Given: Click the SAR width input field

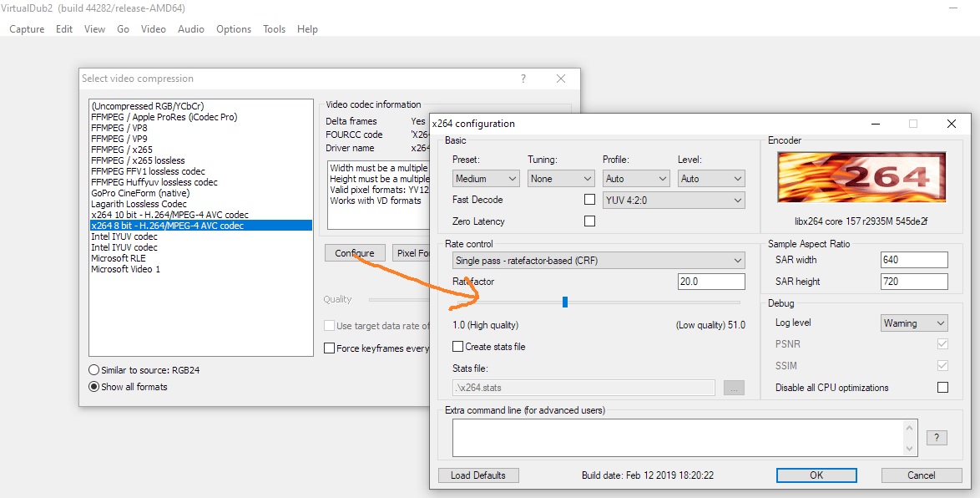Looking at the screenshot, I should pyautogui.click(x=914, y=260).
